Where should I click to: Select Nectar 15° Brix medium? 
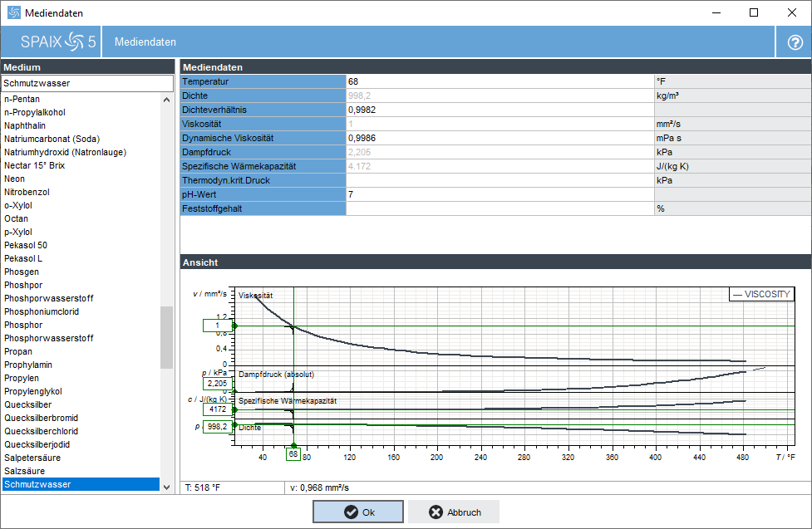34,165
